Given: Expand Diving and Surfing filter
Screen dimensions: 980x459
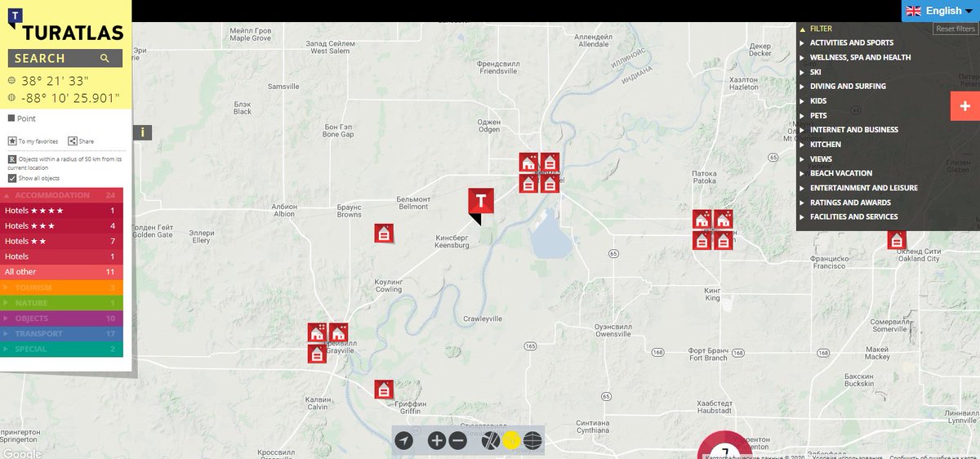Looking at the screenshot, I should coord(848,86).
